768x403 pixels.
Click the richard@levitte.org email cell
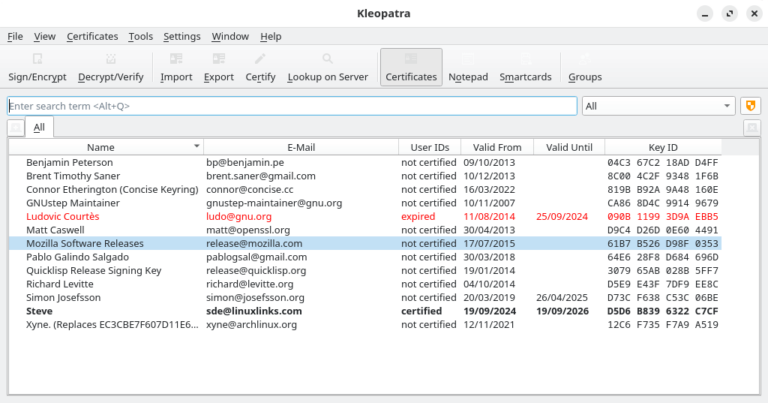(250, 284)
